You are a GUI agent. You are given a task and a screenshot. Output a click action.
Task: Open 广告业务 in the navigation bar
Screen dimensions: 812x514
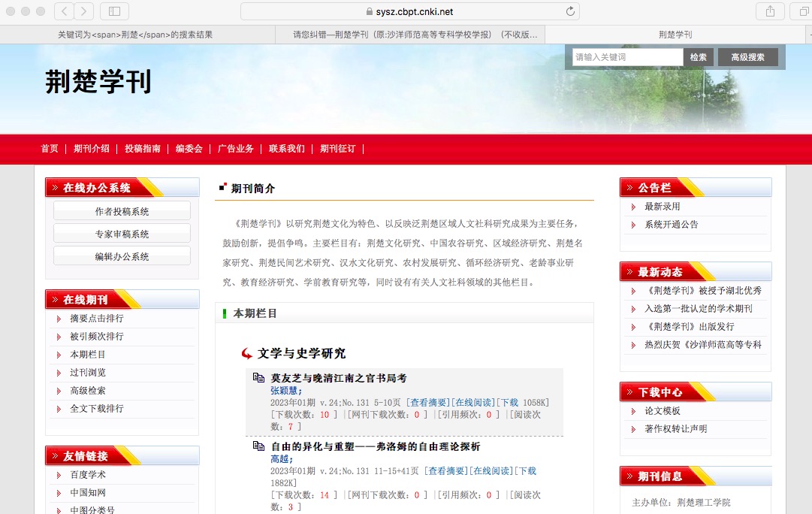point(236,149)
